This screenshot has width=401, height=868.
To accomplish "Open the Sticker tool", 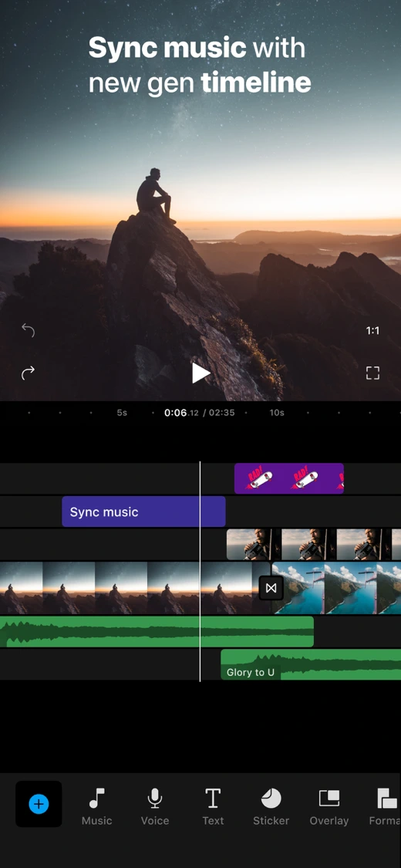I will tap(271, 807).
